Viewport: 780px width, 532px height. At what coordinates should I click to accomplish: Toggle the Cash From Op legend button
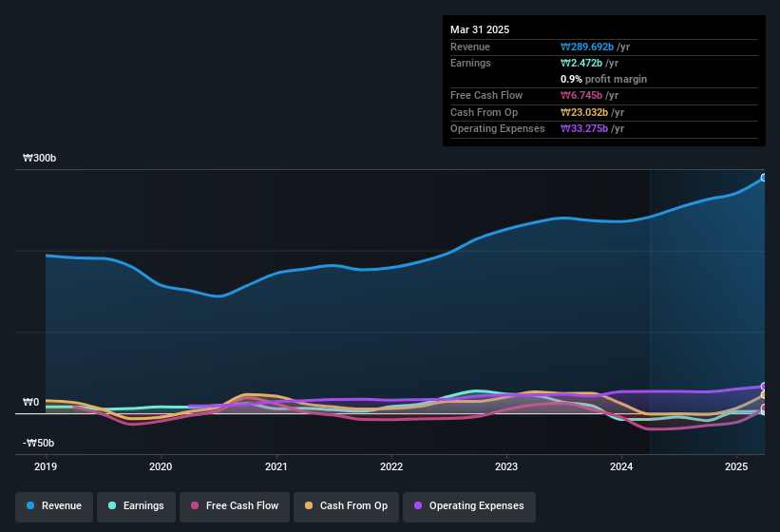[346, 506]
